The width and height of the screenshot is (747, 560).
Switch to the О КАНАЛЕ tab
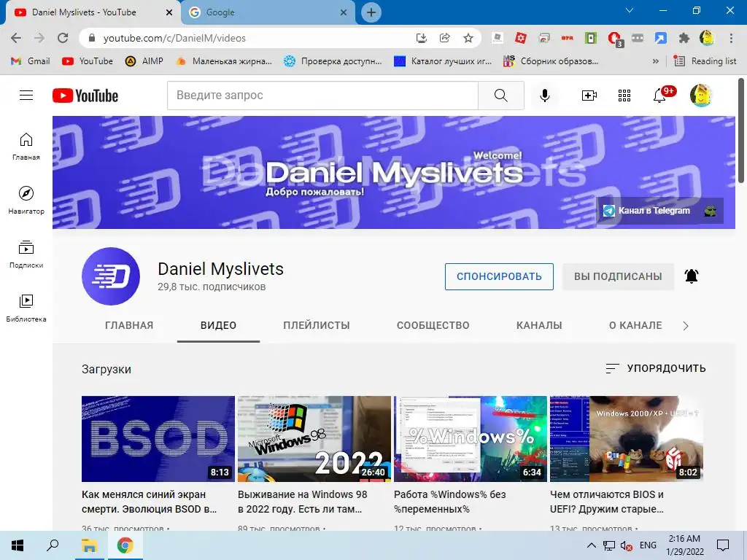point(635,325)
